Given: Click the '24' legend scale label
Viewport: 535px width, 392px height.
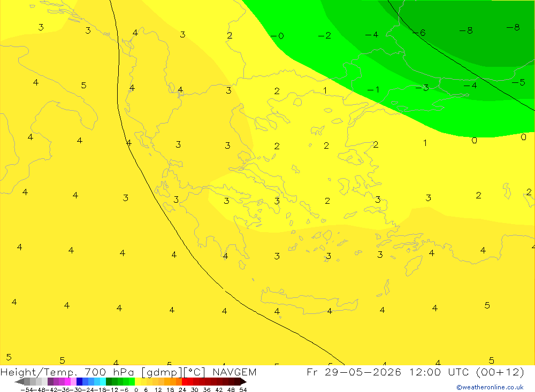Looking at the screenshot, I should (182, 390).
